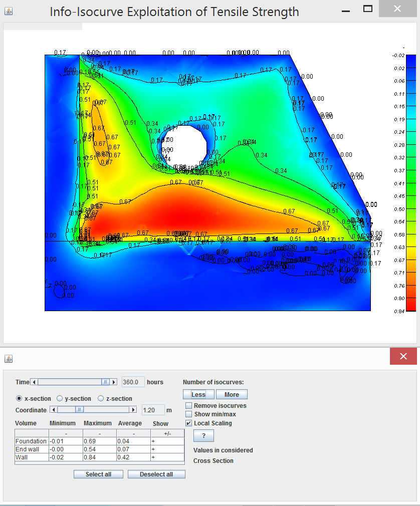420x506 pixels.
Task: Click Time slider left arrow
Action: pos(34,382)
